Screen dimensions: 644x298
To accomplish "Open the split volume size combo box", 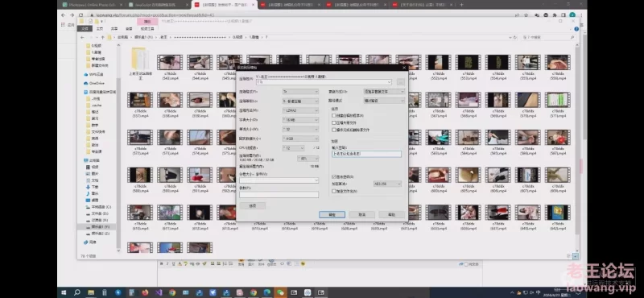I will tap(279, 180).
